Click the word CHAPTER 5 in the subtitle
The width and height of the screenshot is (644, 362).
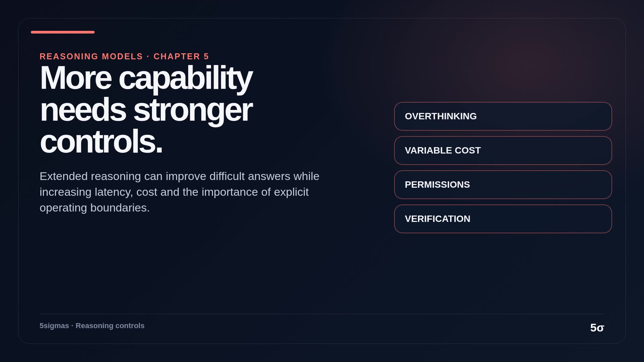click(181, 56)
